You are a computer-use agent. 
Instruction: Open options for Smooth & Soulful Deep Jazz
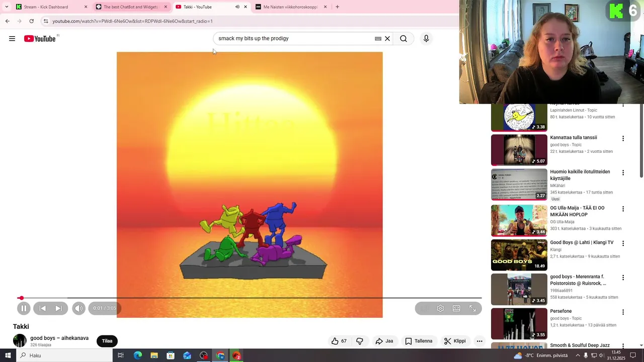tap(623, 346)
